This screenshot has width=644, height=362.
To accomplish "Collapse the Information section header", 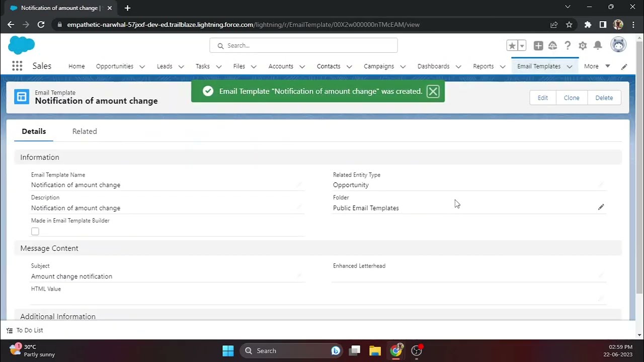I will (318, 157).
